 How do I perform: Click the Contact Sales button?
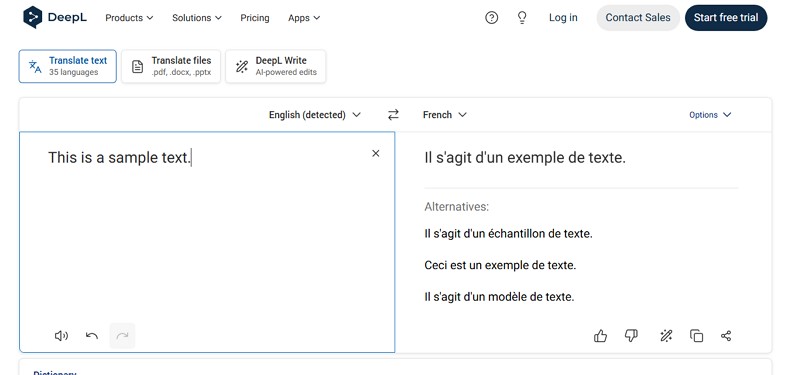point(638,18)
